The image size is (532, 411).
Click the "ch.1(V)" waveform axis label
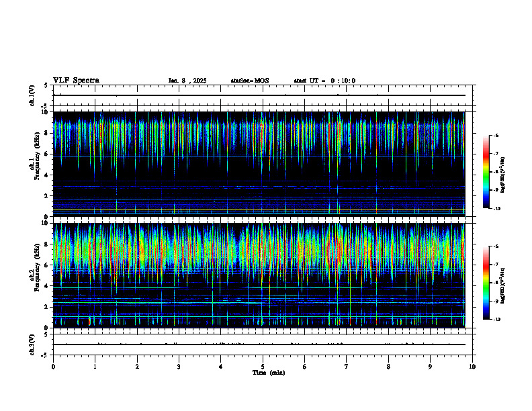[32, 95]
